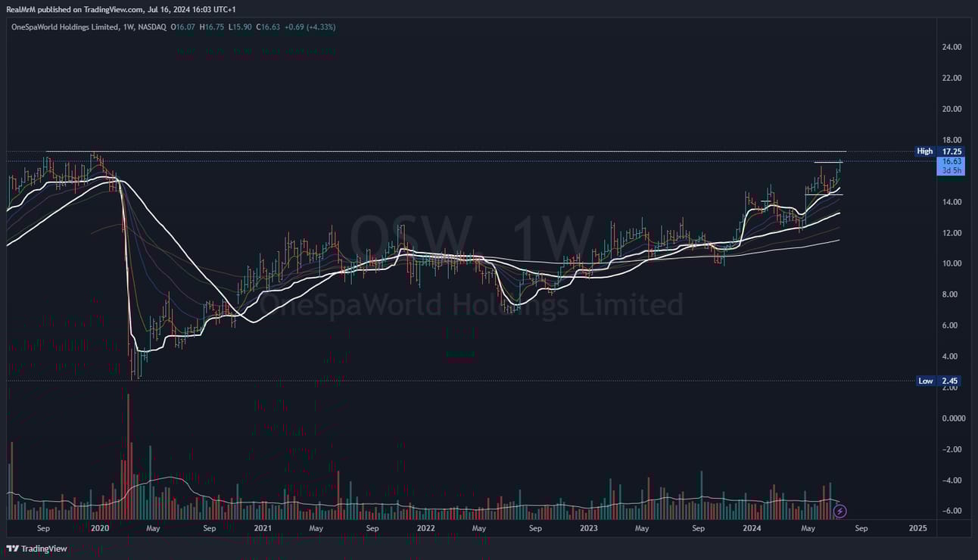The width and height of the screenshot is (978, 560).
Task: Click the 2022 label on the time axis
Action: tap(425, 527)
